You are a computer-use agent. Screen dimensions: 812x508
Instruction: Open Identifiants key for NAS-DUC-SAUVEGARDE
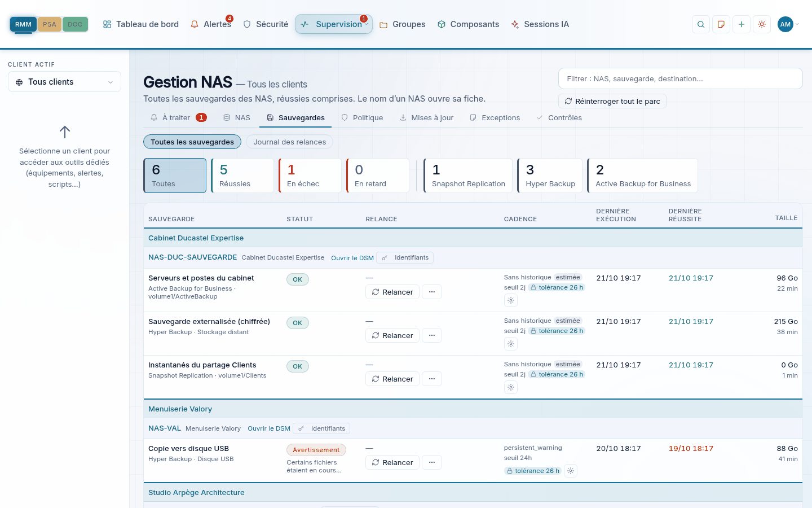[x=405, y=258]
